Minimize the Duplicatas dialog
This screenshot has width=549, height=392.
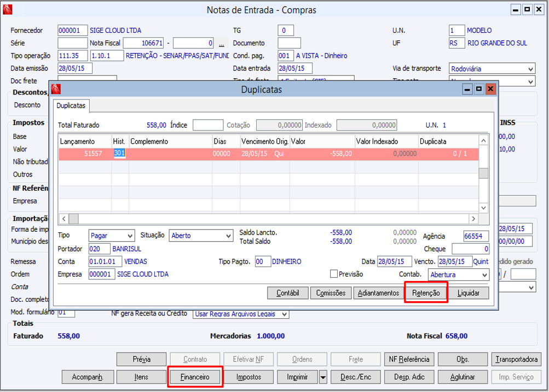[x=467, y=89]
